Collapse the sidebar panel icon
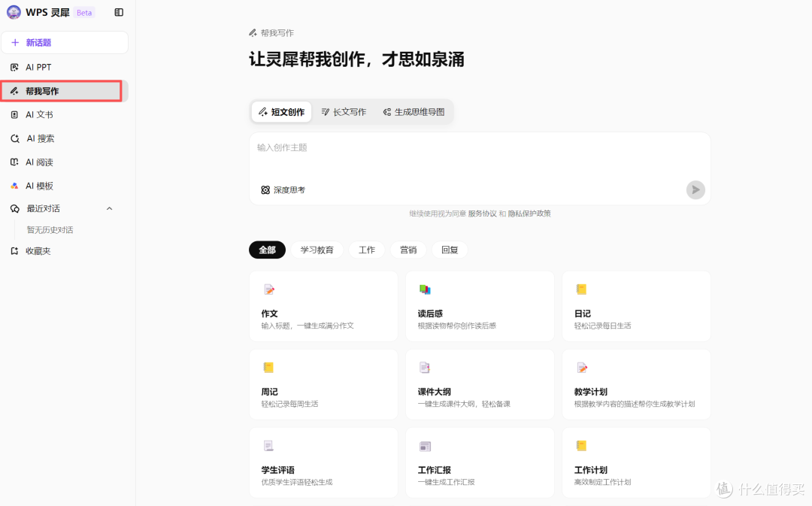812x506 pixels. pyautogui.click(x=119, y=13)
